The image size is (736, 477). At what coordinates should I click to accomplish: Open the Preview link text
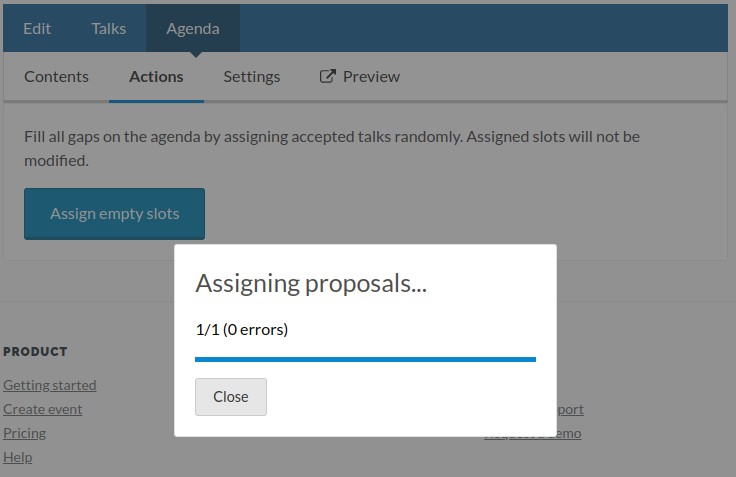coord(371,77)
